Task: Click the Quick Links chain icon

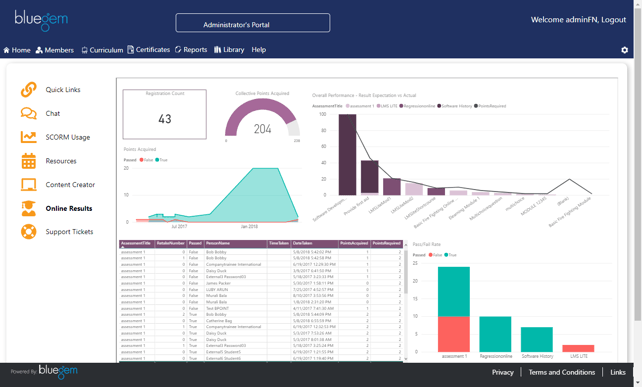Action: [29, 89]
